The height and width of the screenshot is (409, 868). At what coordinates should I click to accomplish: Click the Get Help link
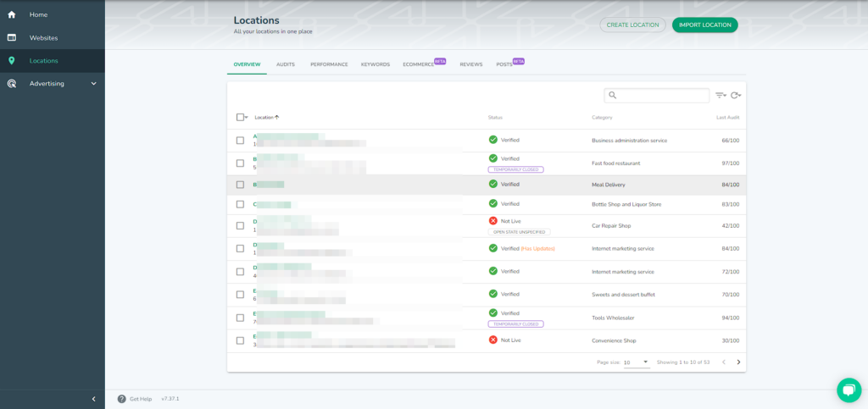pos(141,399)
